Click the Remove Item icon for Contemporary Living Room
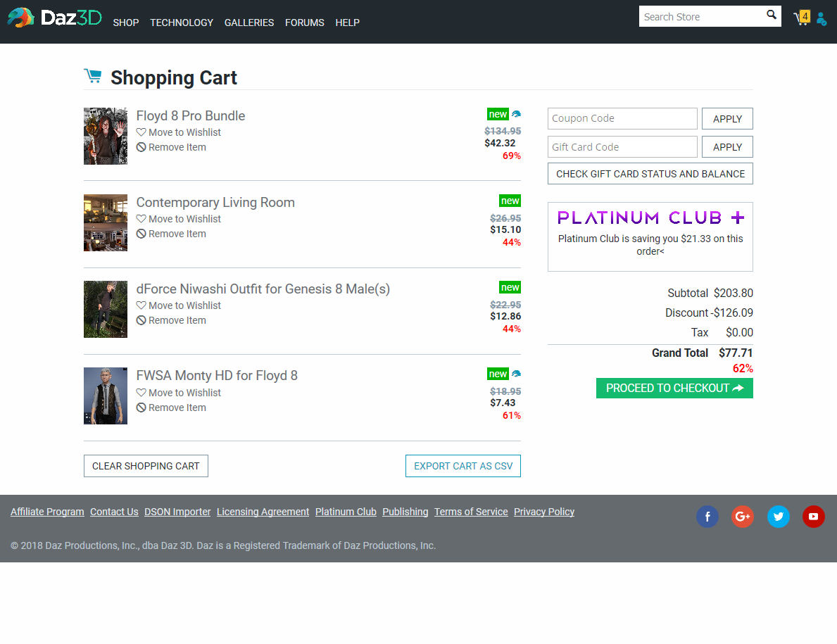 (x=141, y=233)
